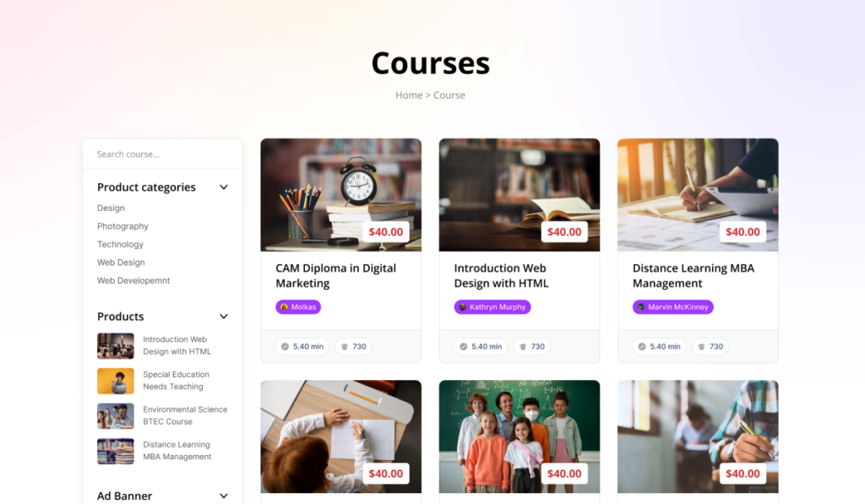
Task: Select the Web Design category
Action: coord(121,263)
